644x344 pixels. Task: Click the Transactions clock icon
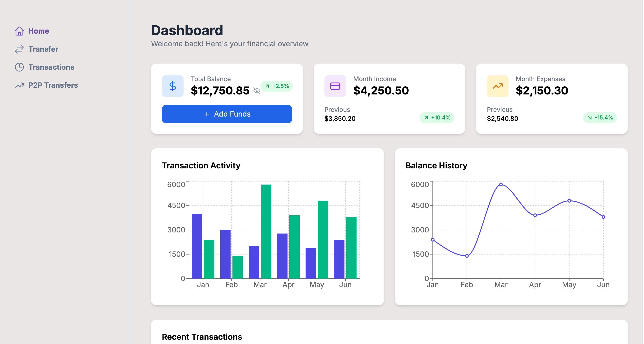tap(19, 67)
